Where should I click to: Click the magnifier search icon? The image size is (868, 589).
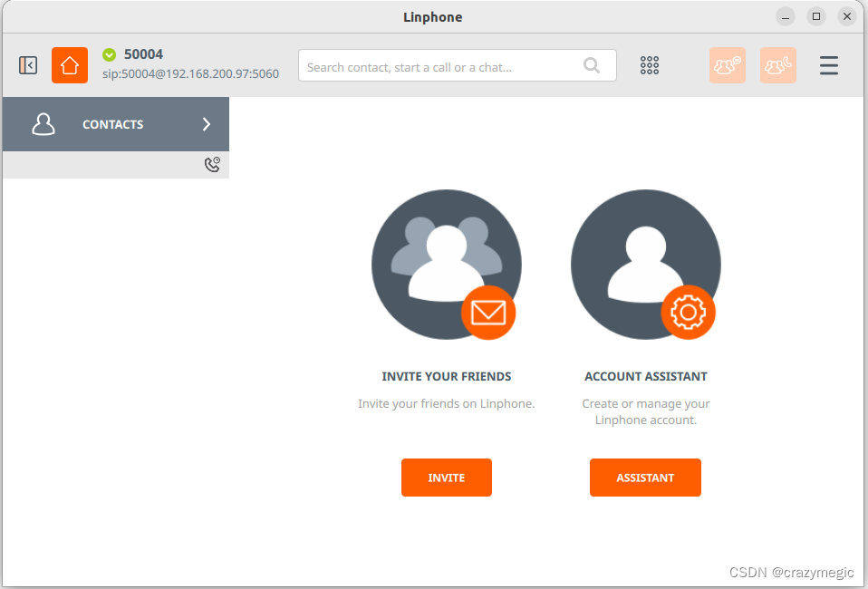coord(592,65)
